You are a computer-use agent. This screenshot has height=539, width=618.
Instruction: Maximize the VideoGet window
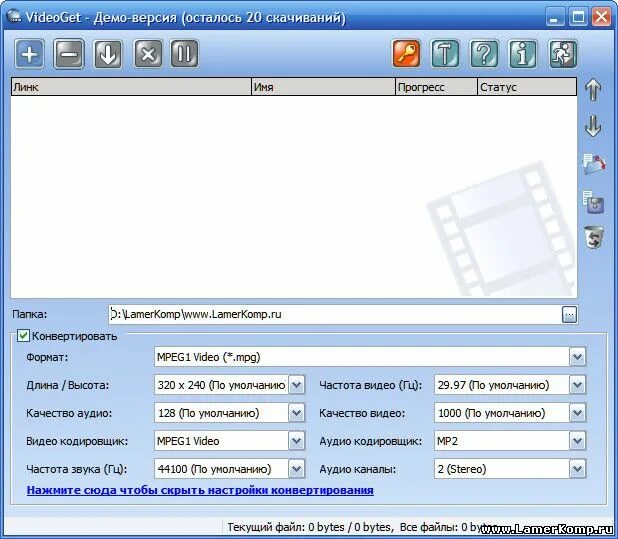578,17
